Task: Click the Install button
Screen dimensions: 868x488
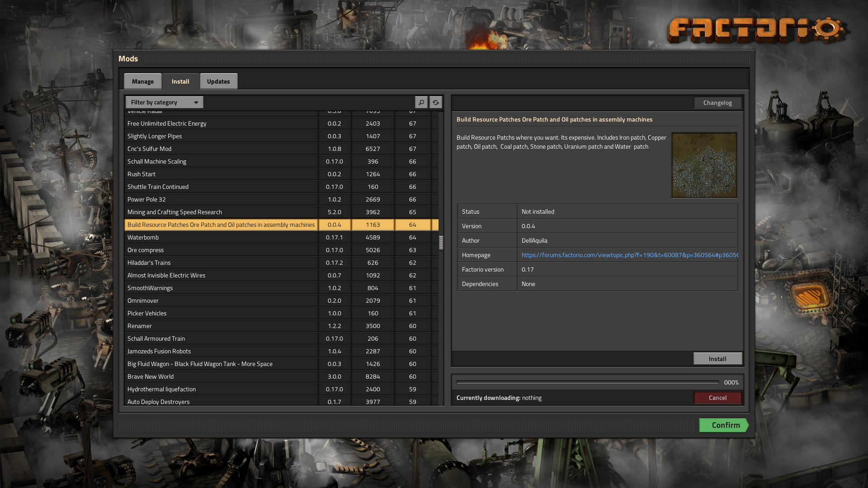Action: pos(717,359)
